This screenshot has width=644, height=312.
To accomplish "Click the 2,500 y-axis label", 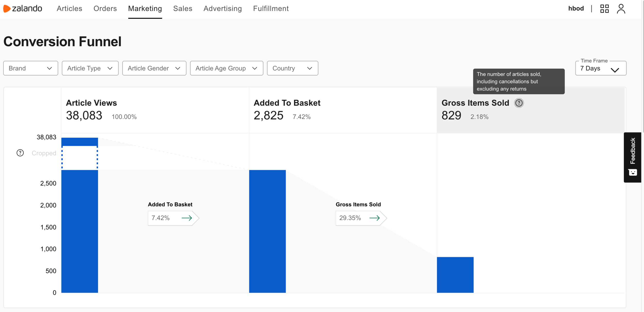I will 48,183.
